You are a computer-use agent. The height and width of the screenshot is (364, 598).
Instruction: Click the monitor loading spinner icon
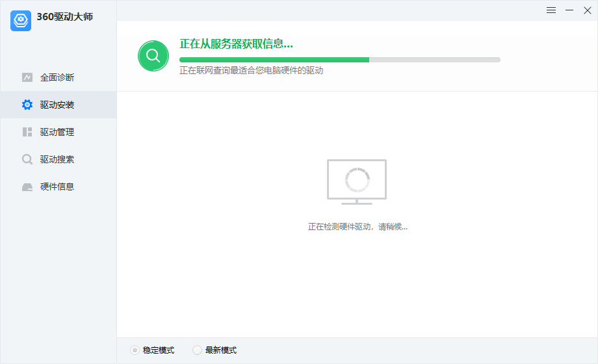coord(357,181)
